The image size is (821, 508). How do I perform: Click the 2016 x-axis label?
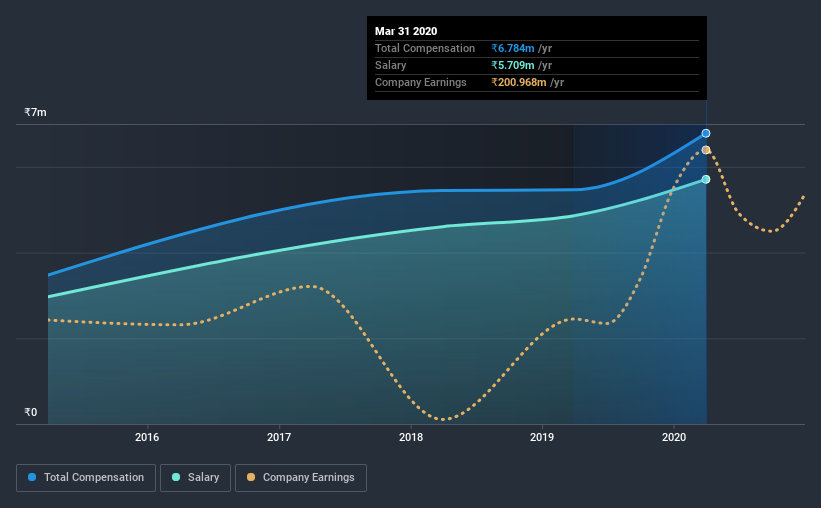(x=147, y=437)
